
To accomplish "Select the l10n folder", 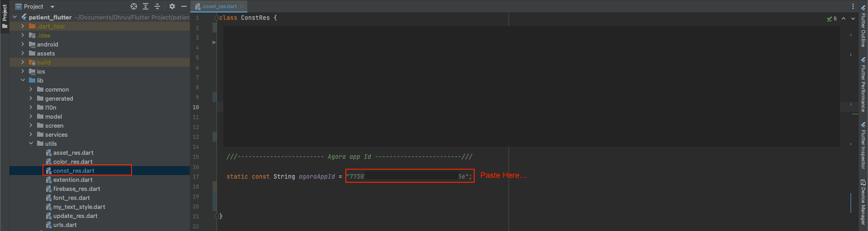I will (x=51, y=107).
